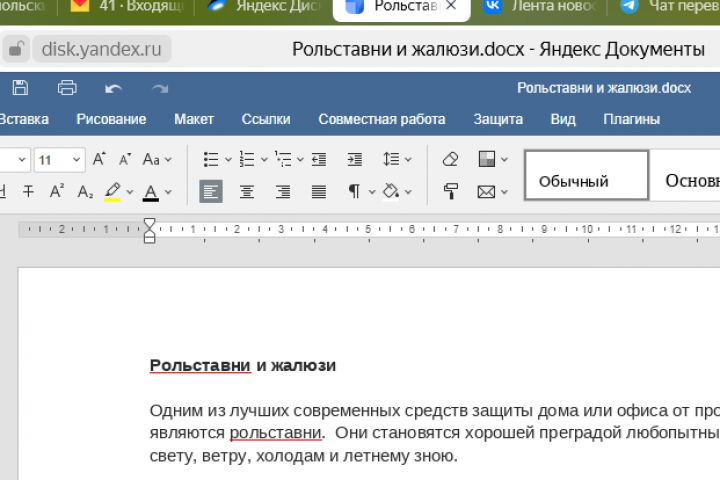Increase font size with A-up icon
This screenshot has height=480, width=720.
(x=99, y=159)
